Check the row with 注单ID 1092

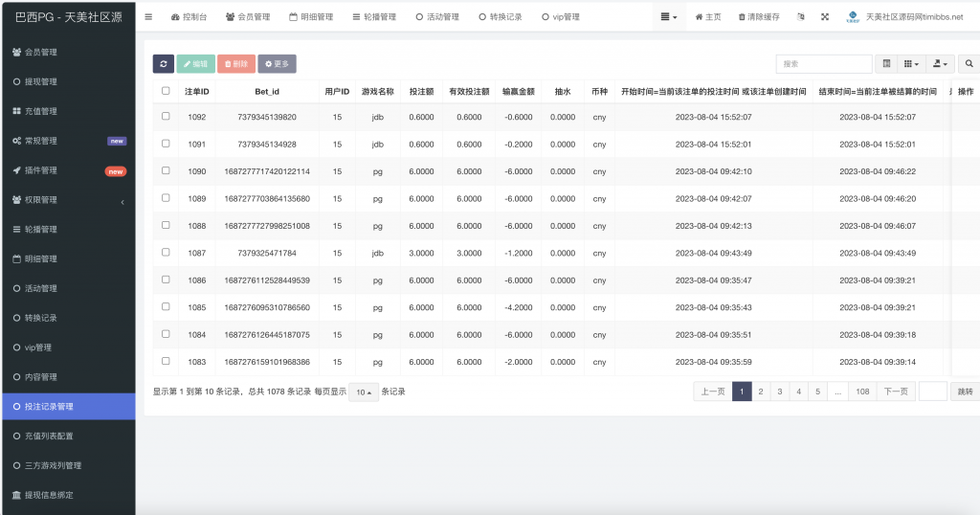coord(166,117)
